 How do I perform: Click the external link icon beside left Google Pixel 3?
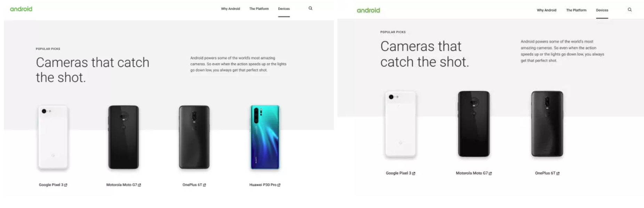pos(66,185)
